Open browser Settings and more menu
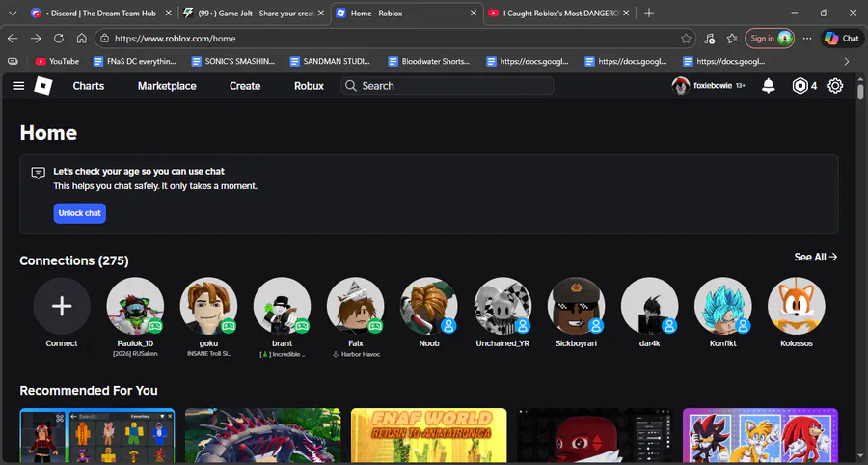Viewport: 868px width, 465px height. 807,39
